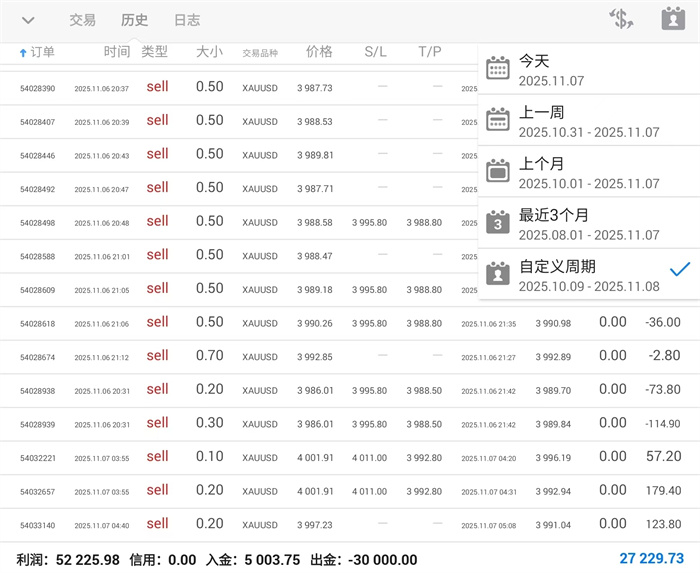Sort by 订单 column with arrow

point(37,52)
